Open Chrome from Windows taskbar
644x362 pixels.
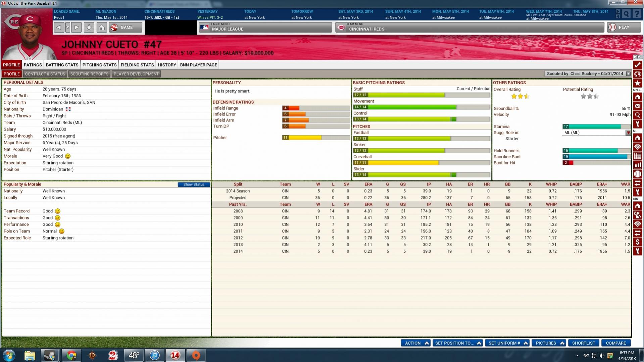[71, 355]
